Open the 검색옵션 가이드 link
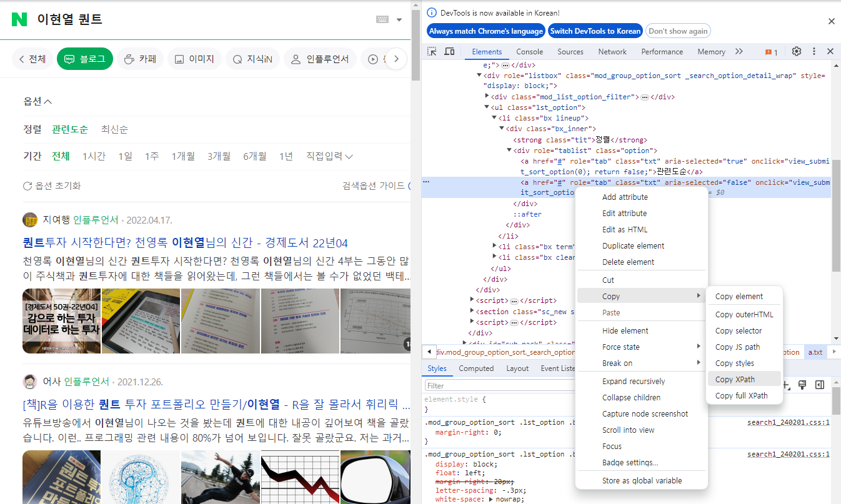Image resolution: width=841 pixels, height=504 pixels. [x=376, y=185]
